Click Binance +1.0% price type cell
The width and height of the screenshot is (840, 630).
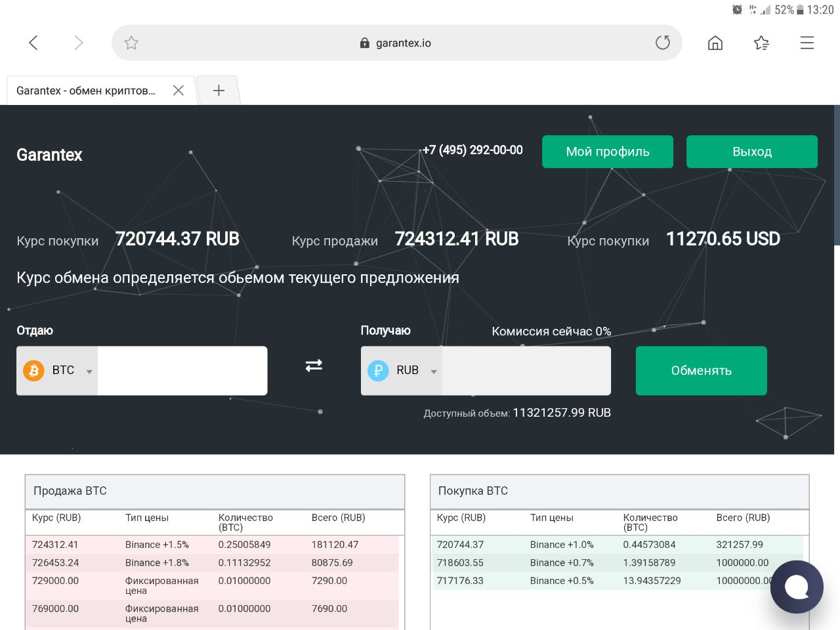point(562,545)
